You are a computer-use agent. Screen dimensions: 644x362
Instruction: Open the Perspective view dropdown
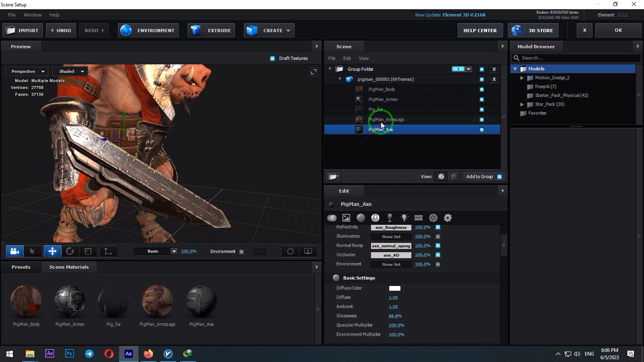tap(26, 71)
